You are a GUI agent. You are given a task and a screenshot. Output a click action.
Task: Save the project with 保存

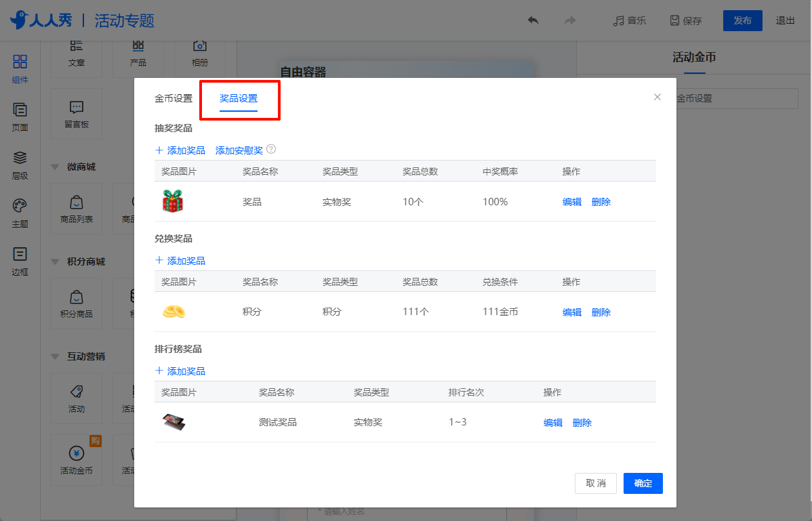tap(686, 21)
